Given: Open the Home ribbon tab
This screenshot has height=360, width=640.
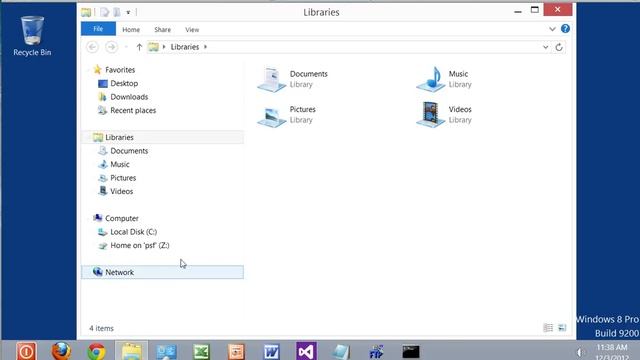Looking at the screenshot, I should point(131,29).
